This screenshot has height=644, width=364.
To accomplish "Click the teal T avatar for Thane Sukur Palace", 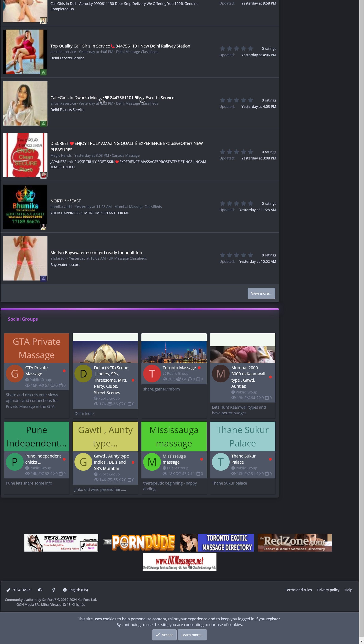I will (220, 462).
